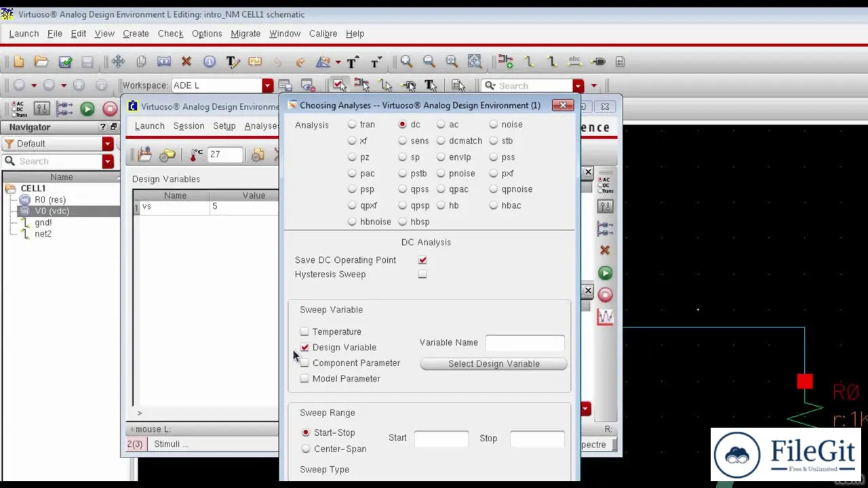Click the red X delete icon right of dialog
868x488 pixels.
click(605, 251)
